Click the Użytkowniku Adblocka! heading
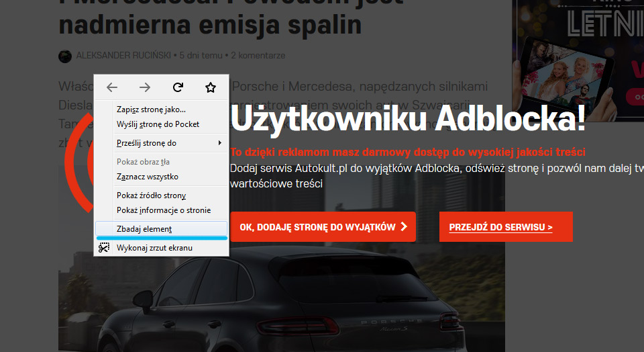Image resolution: width=644 pixels, height=352 pixels. [x=408, y=118]
